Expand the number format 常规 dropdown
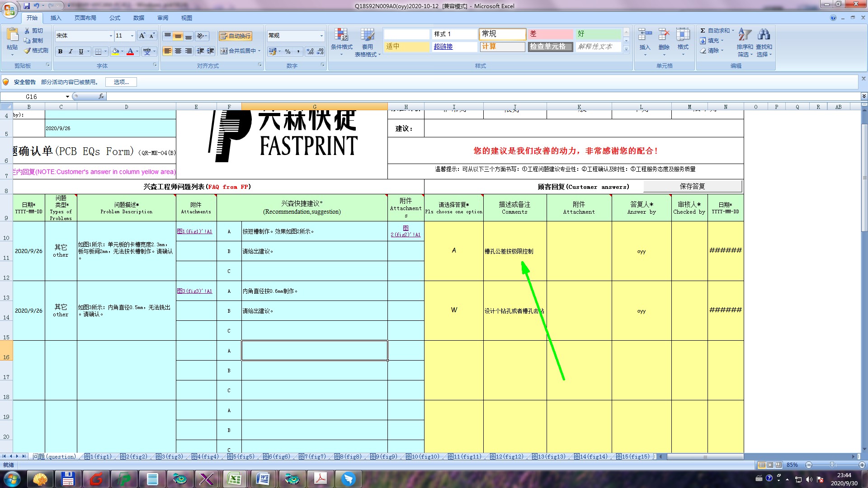The height and width of the screenshot is (488, 868). [321, 36]
